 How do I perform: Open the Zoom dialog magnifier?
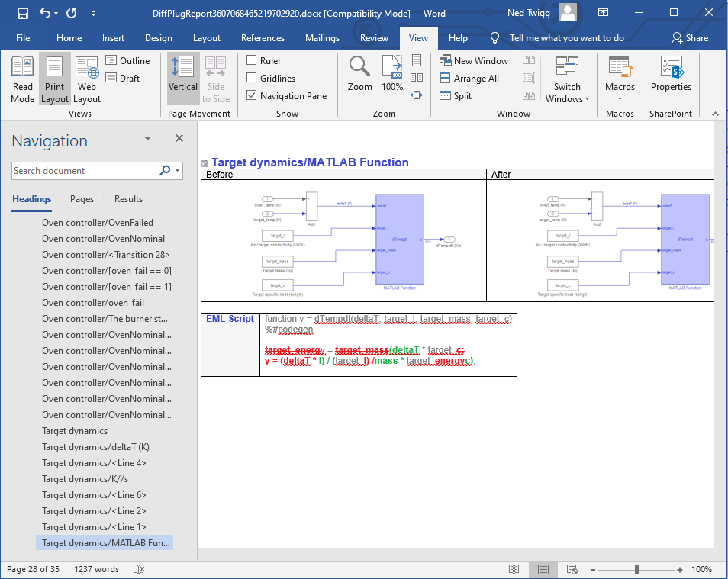click(x=360, y=74)
